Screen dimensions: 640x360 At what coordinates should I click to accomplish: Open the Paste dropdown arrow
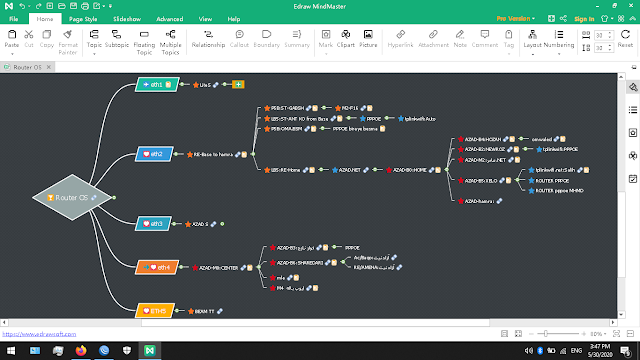pyautogui.click(x=12, y=54)
